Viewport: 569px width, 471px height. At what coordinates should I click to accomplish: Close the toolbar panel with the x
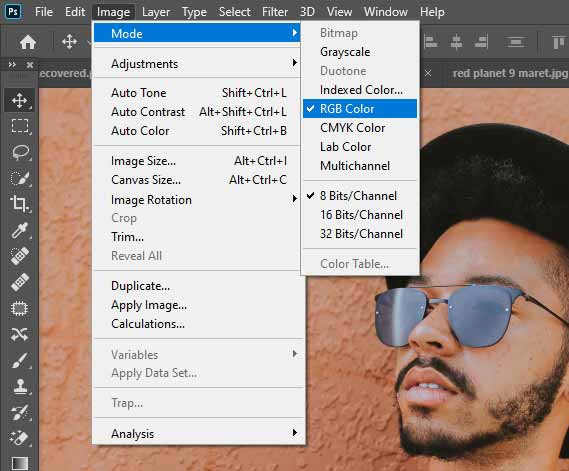[x=30, y=65]
